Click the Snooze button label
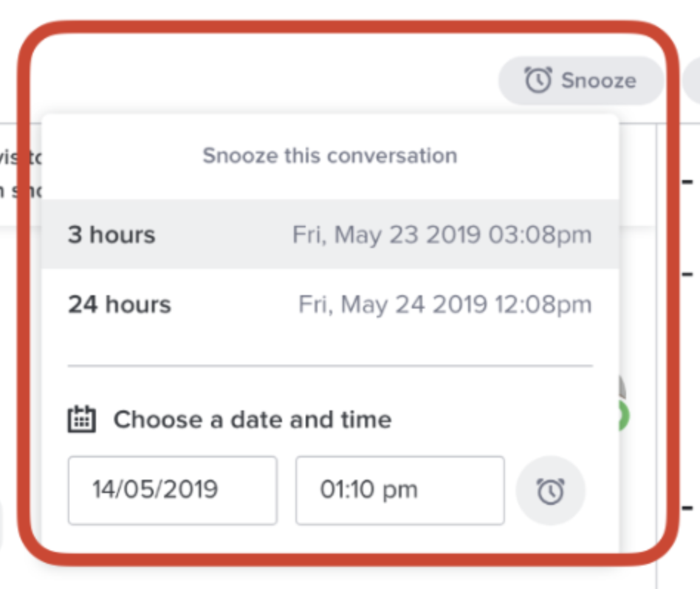Viewport: 700px width, 589px height. click(599, 80)
